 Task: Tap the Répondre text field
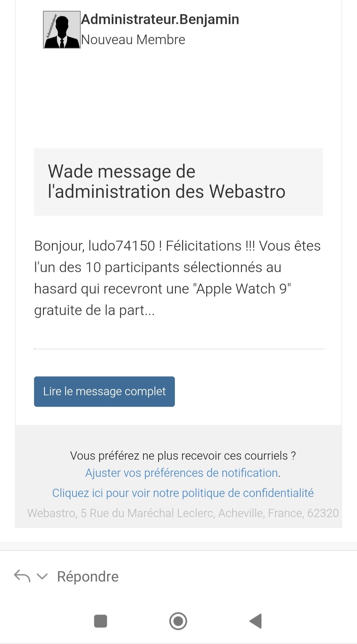click(88, 577)
